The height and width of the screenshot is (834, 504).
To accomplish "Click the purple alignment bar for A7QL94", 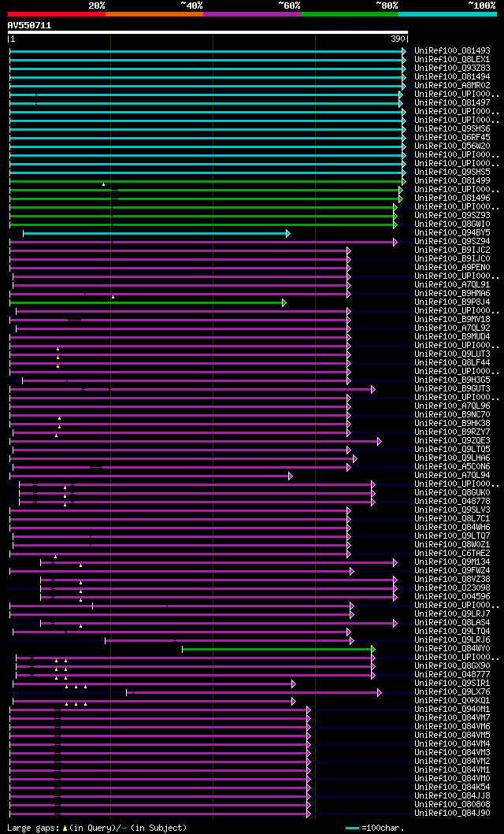I will pos(151,476).
